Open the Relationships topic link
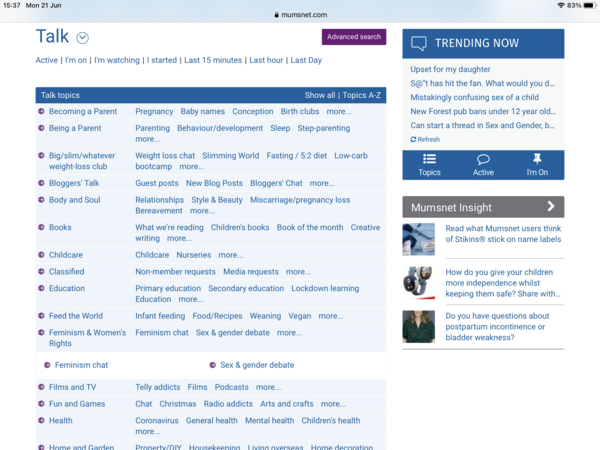Screen dimensions: 600x450 point(160,200)
